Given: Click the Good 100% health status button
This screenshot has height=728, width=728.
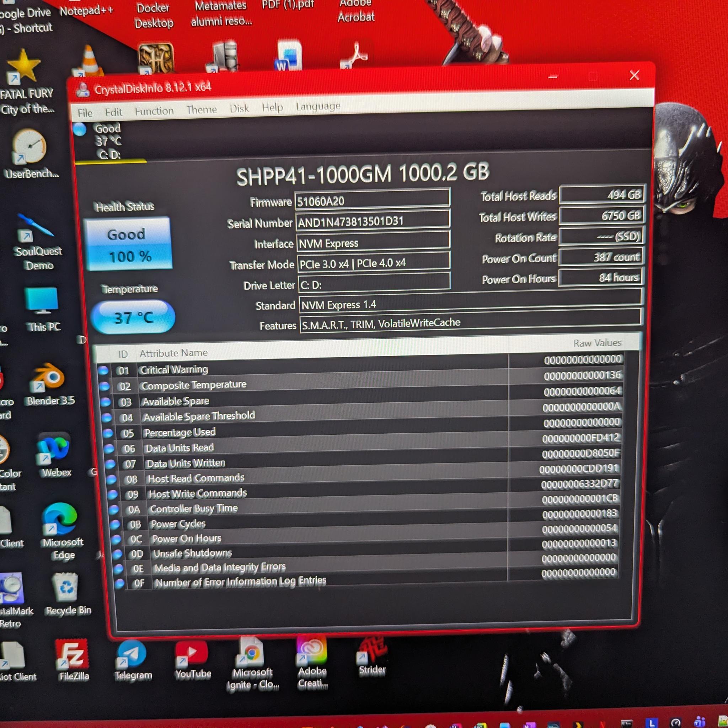Looking at the screenshot, I should coord(128,245).
